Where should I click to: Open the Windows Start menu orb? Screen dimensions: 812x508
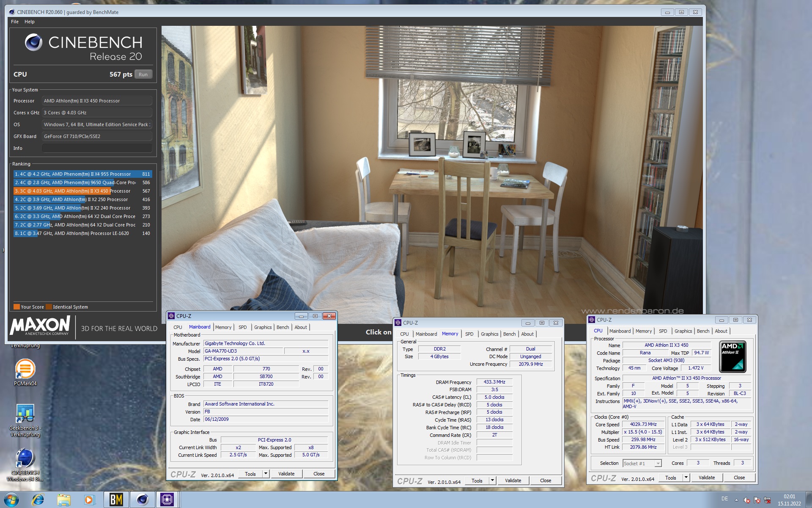point(11,500)
